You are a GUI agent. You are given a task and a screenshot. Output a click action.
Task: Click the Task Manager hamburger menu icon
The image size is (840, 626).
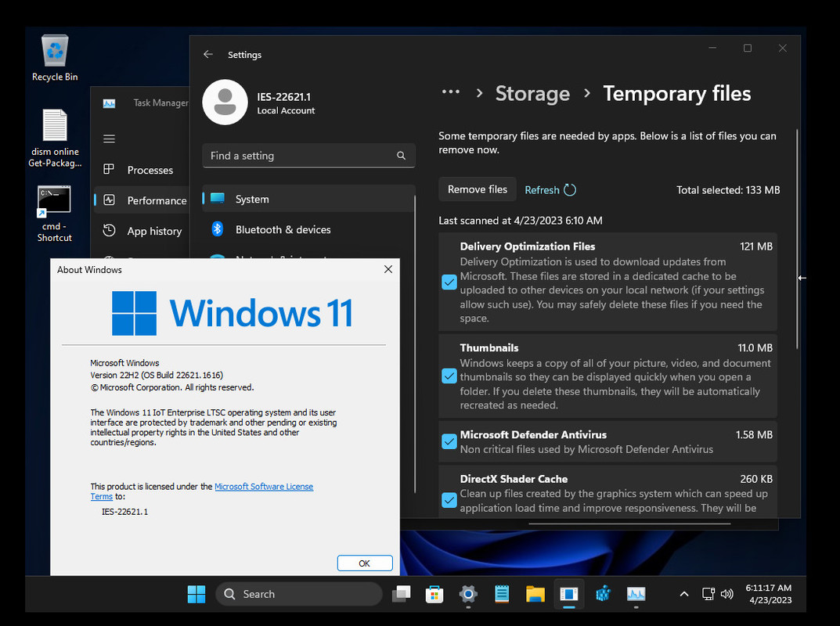[x=110, y=139]
